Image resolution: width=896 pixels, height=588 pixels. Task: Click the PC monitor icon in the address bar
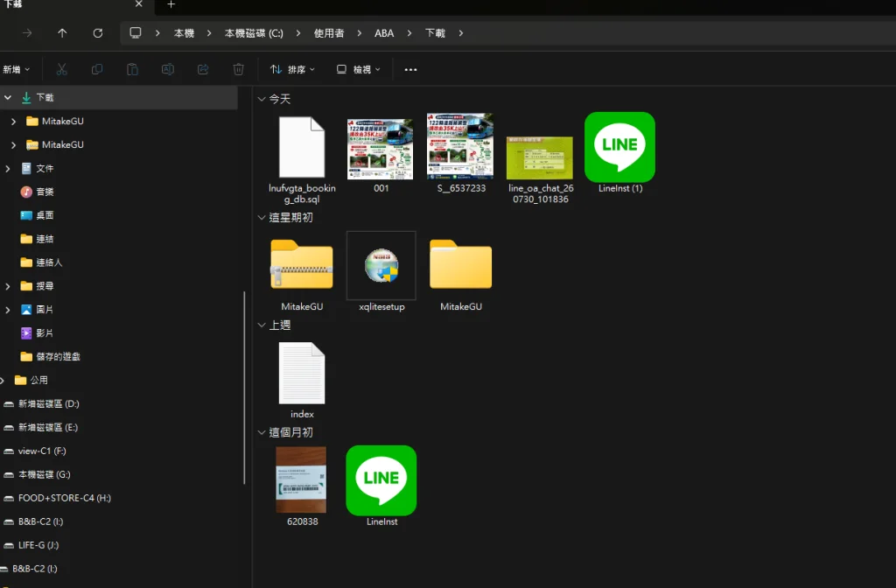click(136, 32)
